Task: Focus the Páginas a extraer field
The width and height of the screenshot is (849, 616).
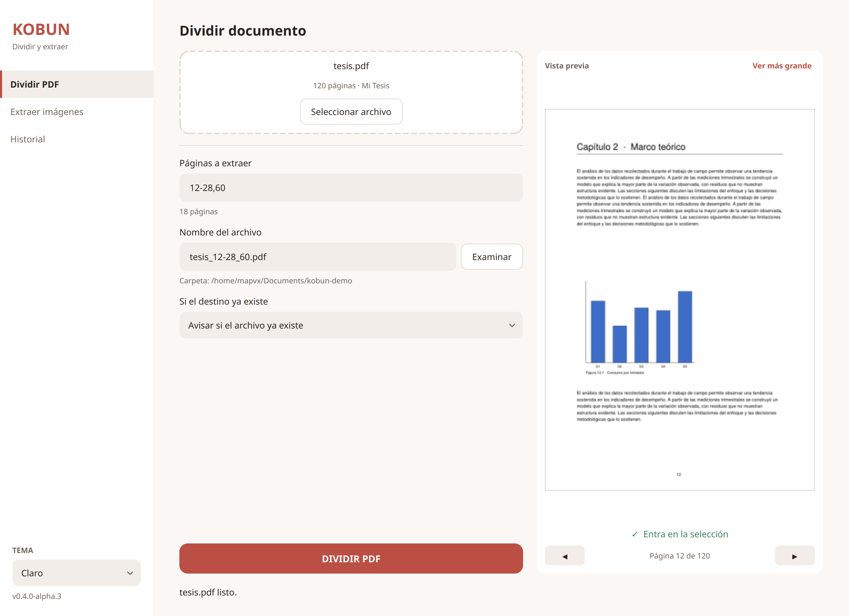Action: (x=351, y=188)
